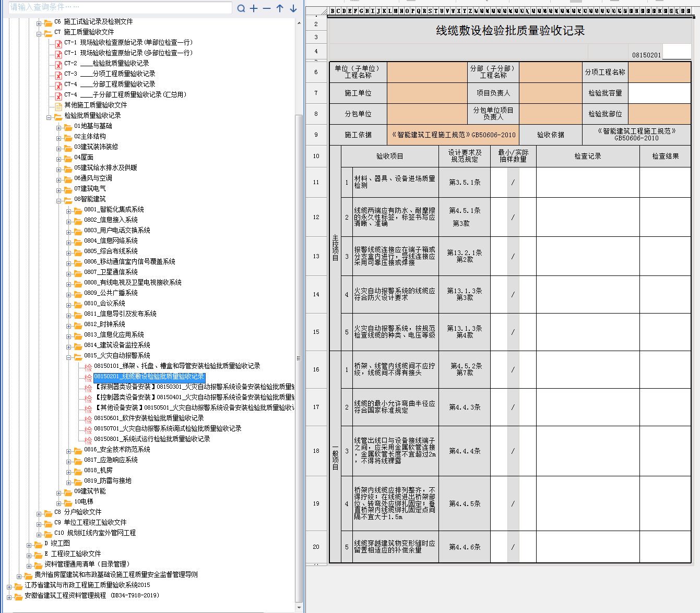Expand the 05建筑给水排水及供暖 folder

(x=59, y=170)
